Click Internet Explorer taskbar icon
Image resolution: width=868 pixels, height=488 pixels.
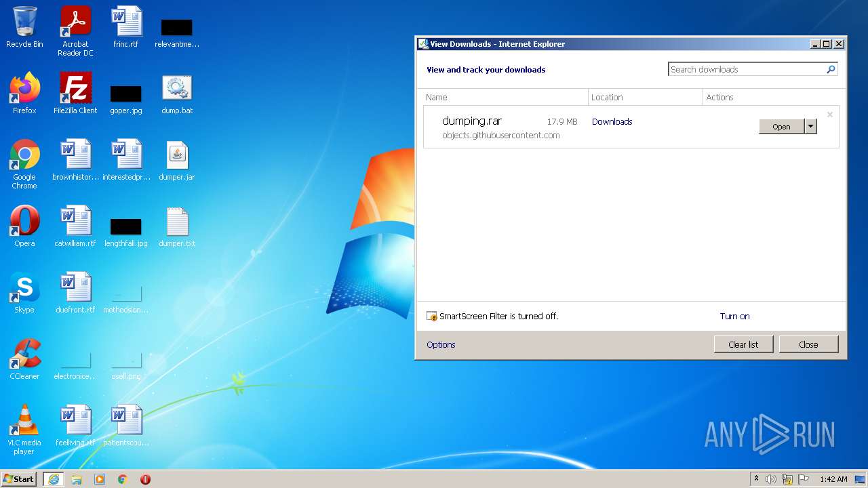(x=54, y=479)
